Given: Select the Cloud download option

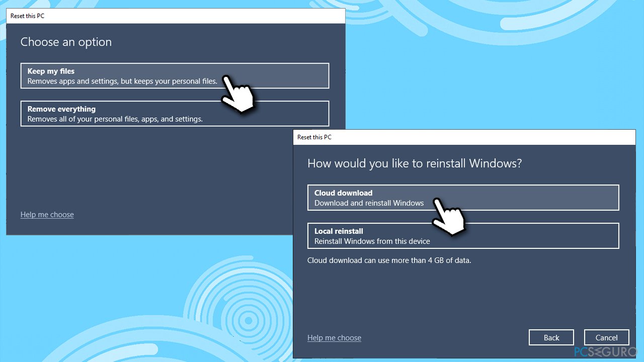Looking at the screenshot, I should [x=463, y=198].
